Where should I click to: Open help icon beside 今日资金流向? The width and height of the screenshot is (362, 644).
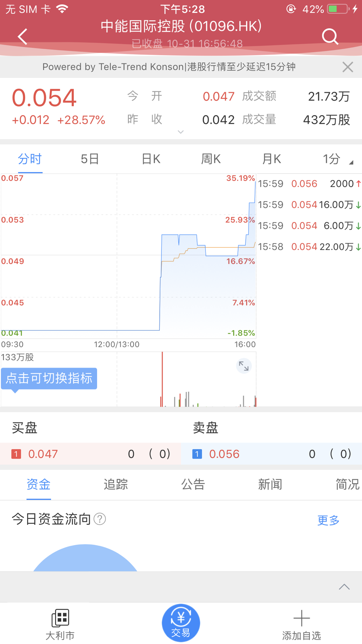100,519
